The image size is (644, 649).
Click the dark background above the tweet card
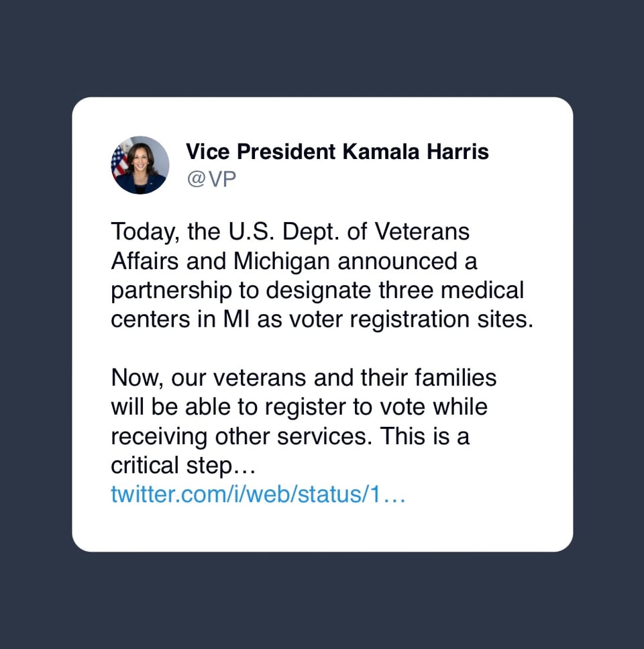coord(322,47)
